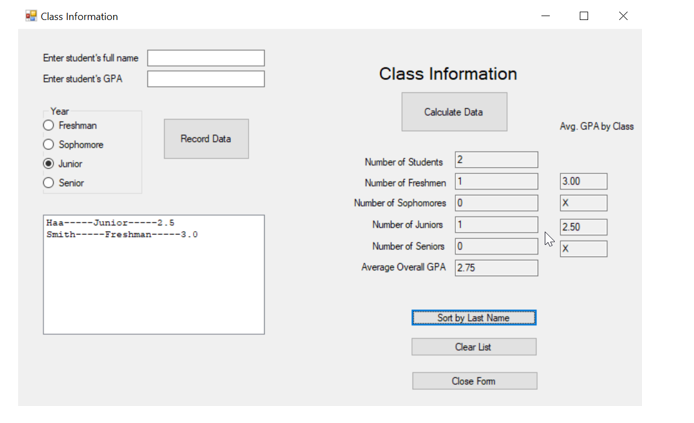Click the Calculate Data button
The width and height of the screenshot is (694, 423).
pos(454,112)
